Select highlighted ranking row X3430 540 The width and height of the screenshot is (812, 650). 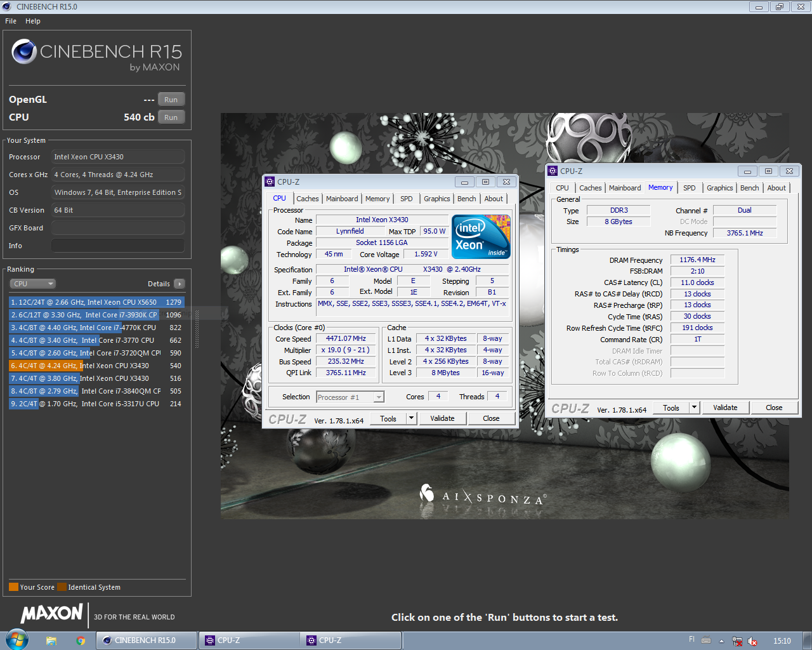96,366
